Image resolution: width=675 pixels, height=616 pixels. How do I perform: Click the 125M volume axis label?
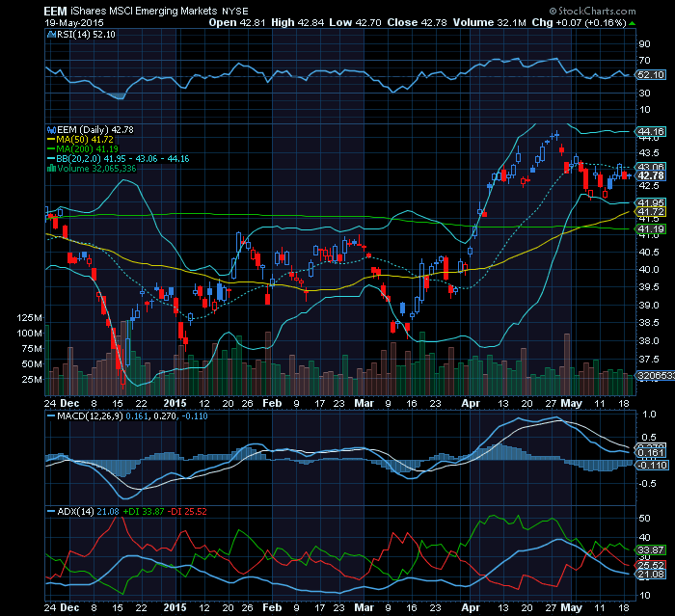tap(29, 318)
